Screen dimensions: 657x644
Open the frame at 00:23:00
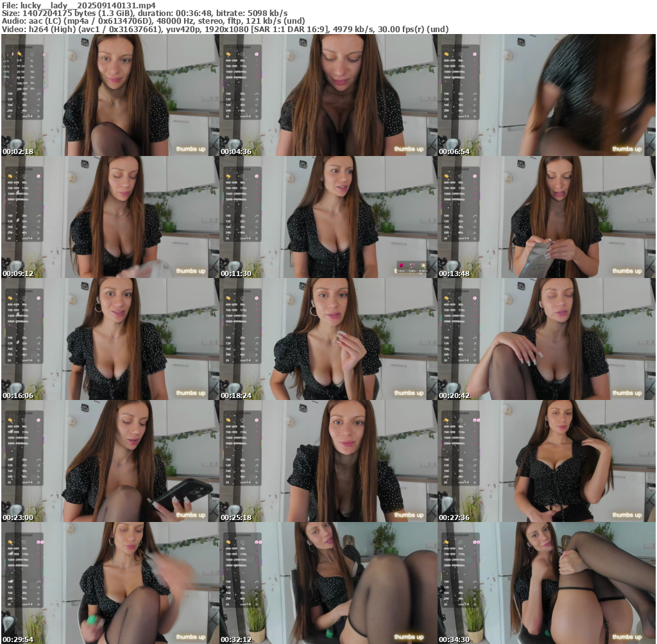(110, 461)
